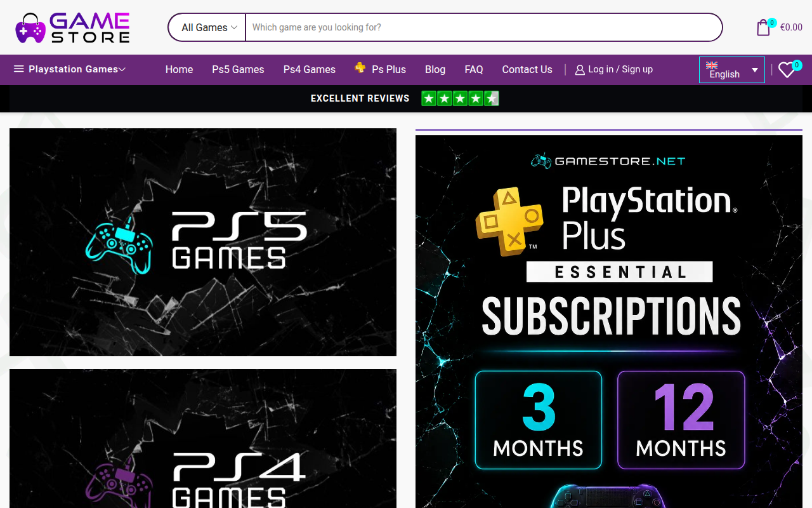Viewport: 812px width, 508px height.
Task: Expand the Playstation Games menu chevron
Action: pos(122,69)
